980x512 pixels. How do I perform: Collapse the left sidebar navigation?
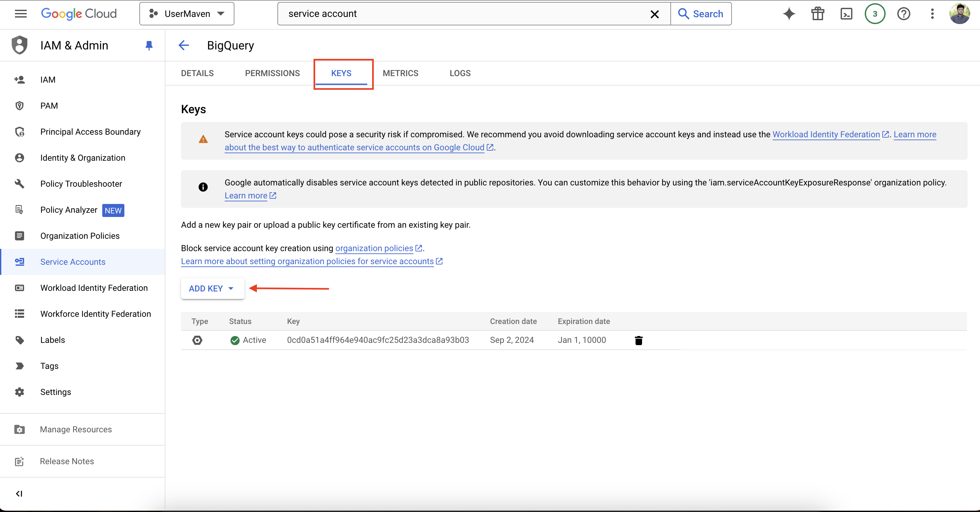click(x=19, y=493)
